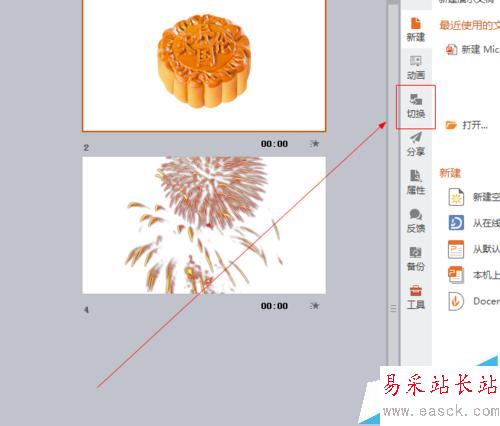500x426 pixels.
Task: Open the recent file 新建 Mic...
Action: [x=473, y=50]
